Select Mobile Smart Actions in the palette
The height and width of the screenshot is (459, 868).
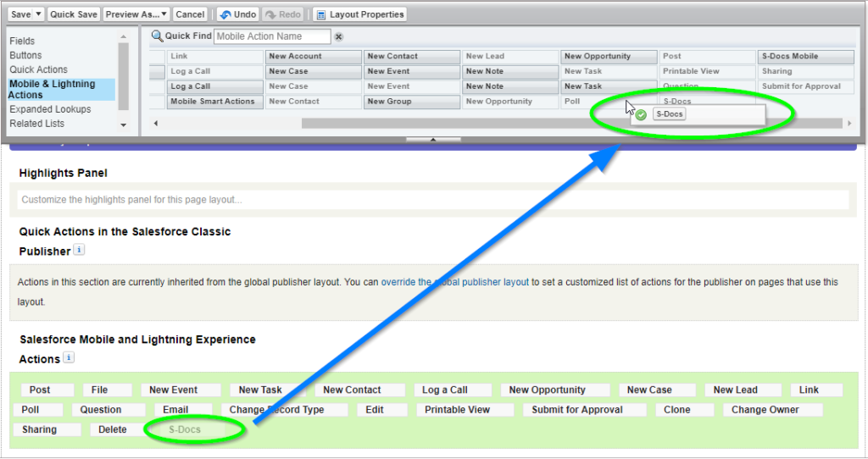(x=214, y=102)
